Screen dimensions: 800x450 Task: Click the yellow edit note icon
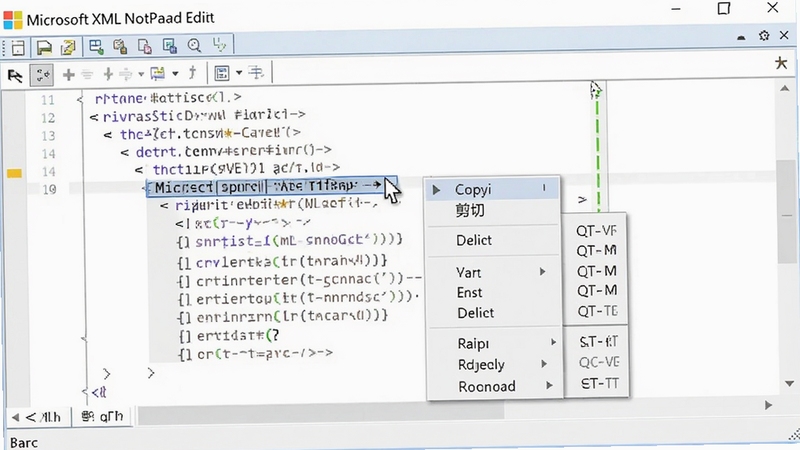point(68,47)
